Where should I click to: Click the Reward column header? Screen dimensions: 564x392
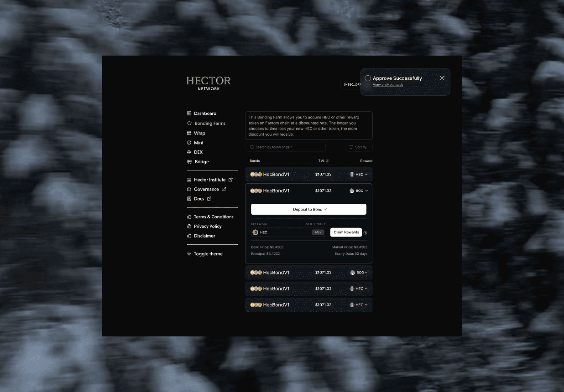[366, 161]
